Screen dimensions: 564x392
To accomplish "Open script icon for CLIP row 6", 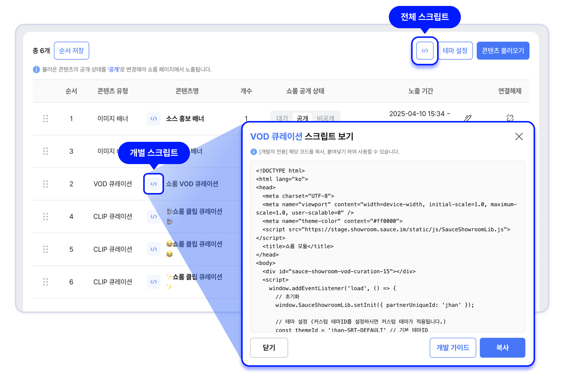I will click(x=153, y=282).
